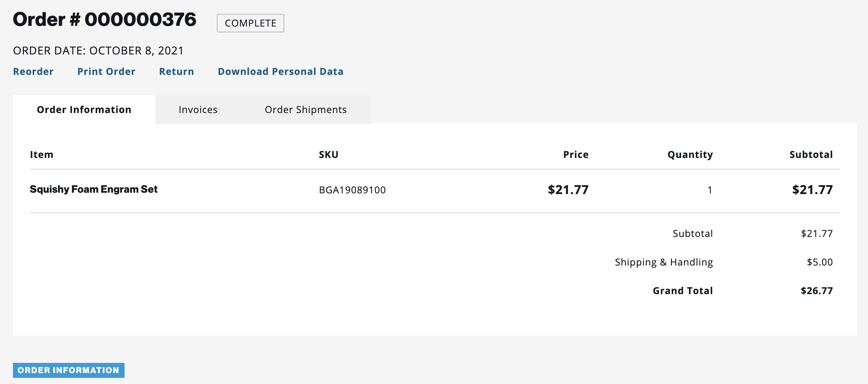
Task: Click the SKU column header
Action: pyautogui.click(x=328, y=155)
